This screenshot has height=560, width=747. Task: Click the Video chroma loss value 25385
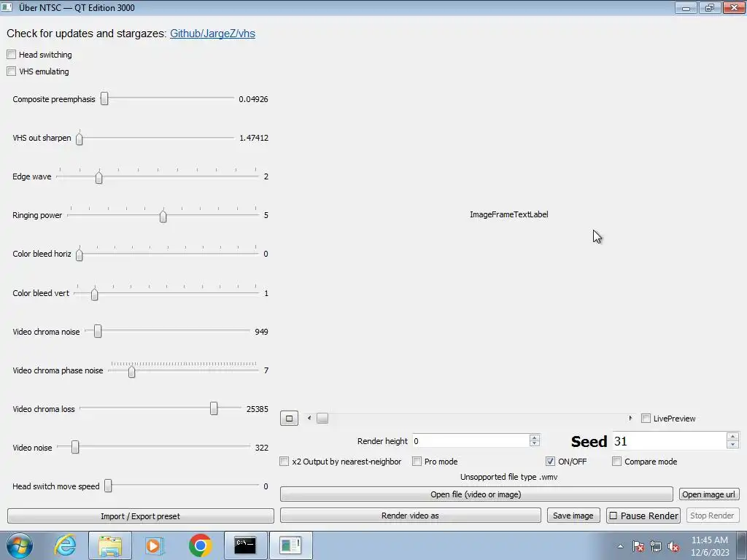coord(258,408)
